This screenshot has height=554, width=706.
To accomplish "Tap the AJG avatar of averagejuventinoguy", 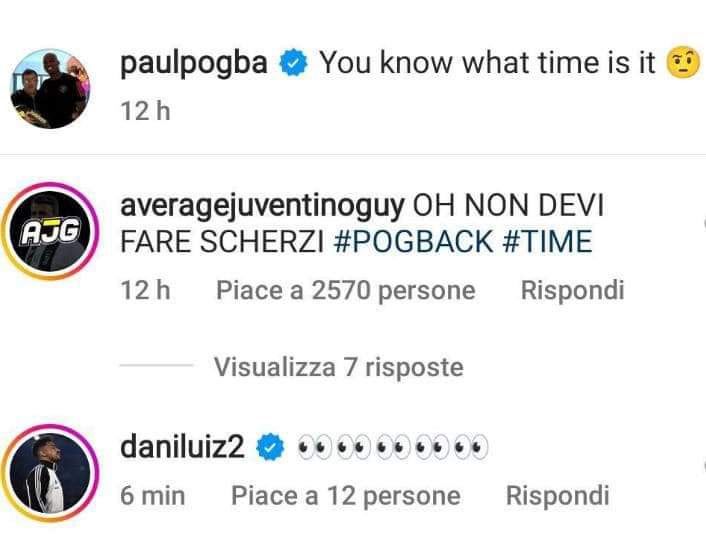I will tap(51, 232).
